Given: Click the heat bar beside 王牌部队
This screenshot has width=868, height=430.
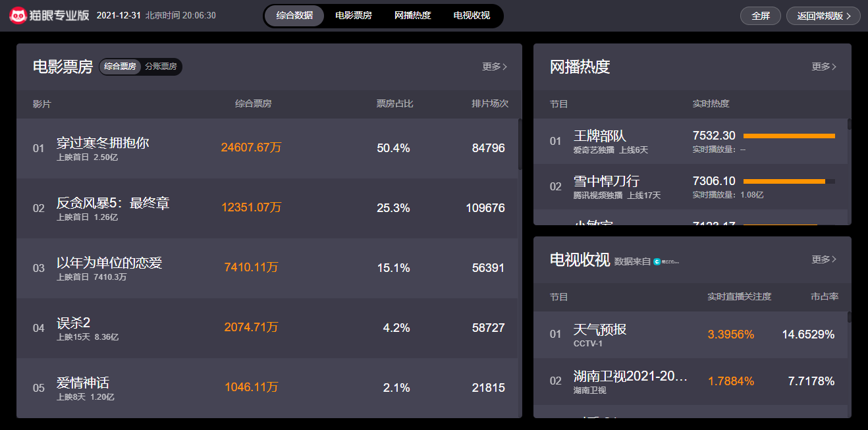Looking at the screenshot, I should pos(788,134).
